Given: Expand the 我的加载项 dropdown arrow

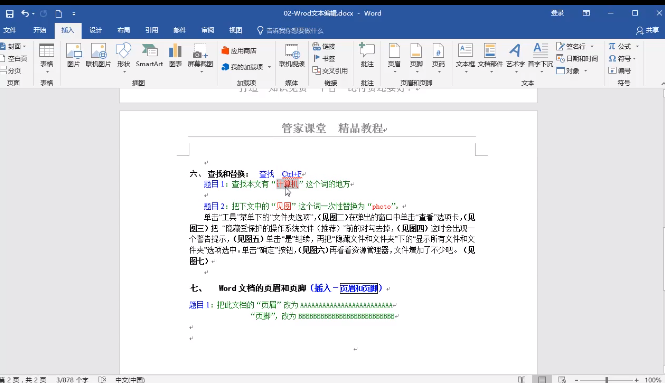Looking at the screenshot, I should 269,67.
